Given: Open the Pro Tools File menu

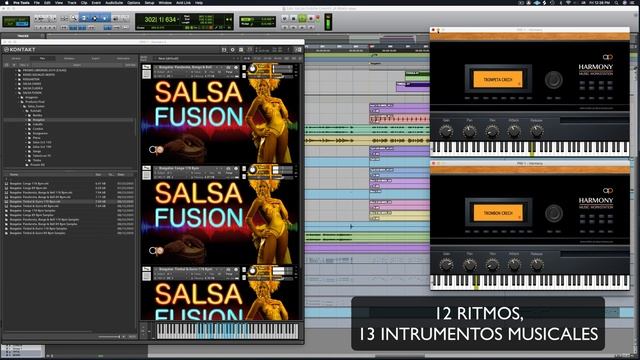Looking at the screenshot, I should coord(36,2).
